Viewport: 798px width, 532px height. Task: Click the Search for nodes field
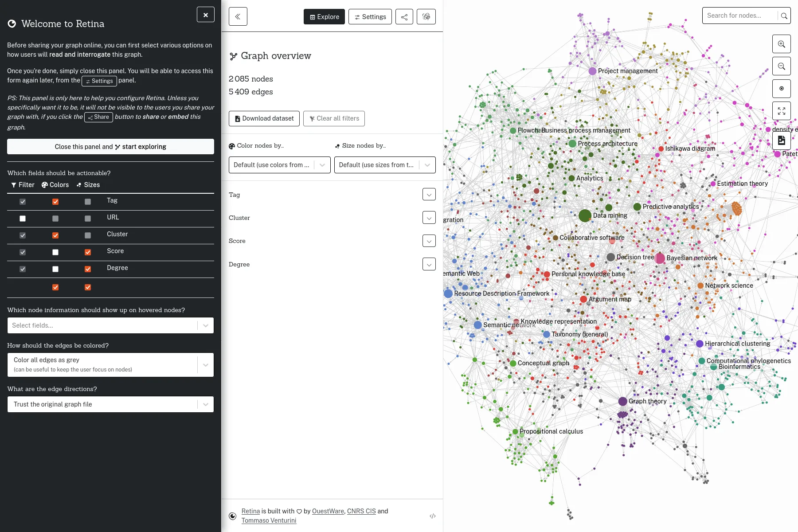tap(740, 16)
